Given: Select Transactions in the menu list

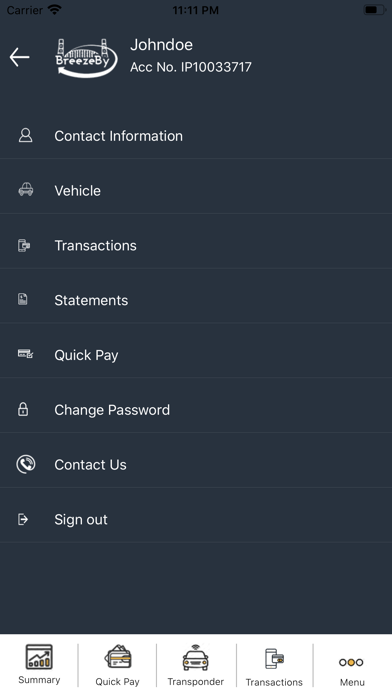Looking at the screenshot, I should 196,245.
